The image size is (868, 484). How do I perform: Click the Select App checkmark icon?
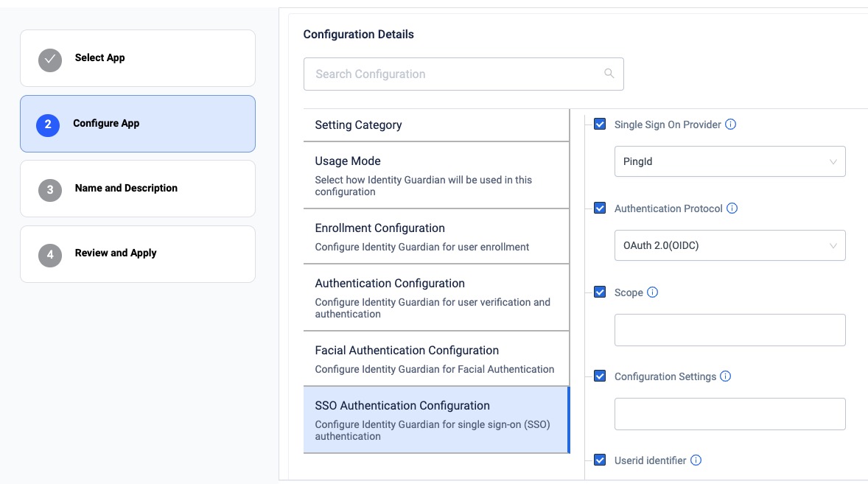(50, 59)
